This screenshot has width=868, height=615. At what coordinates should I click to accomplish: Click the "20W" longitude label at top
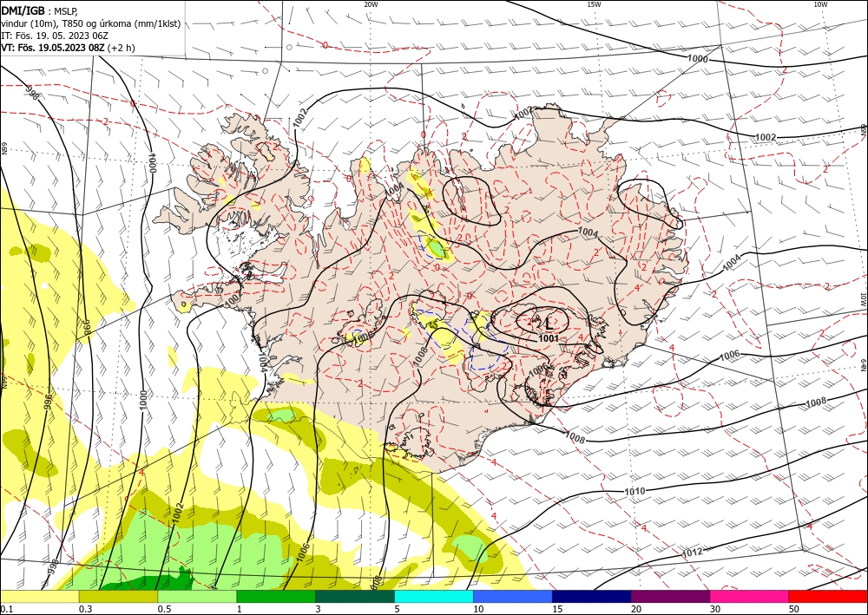(x=371, y=4)
